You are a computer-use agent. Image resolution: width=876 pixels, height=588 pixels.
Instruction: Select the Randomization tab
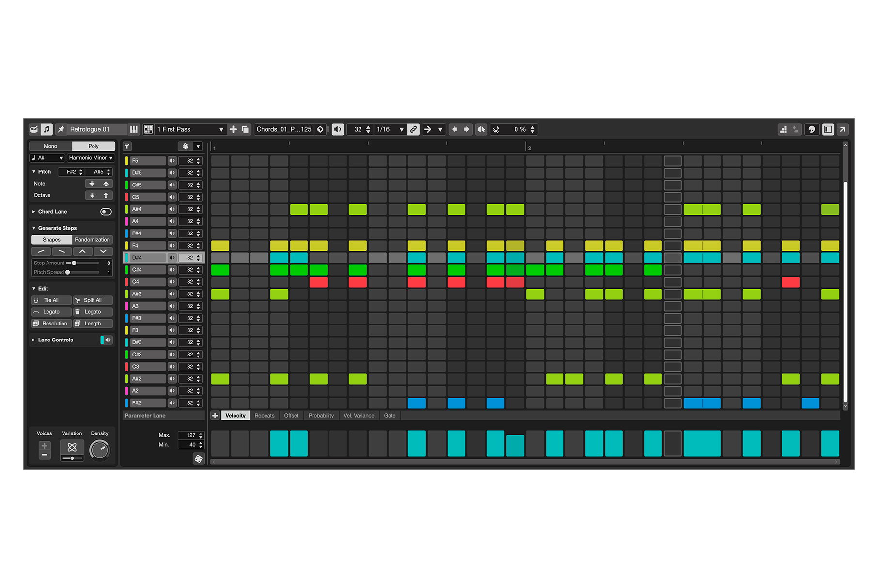click(92, 240)
